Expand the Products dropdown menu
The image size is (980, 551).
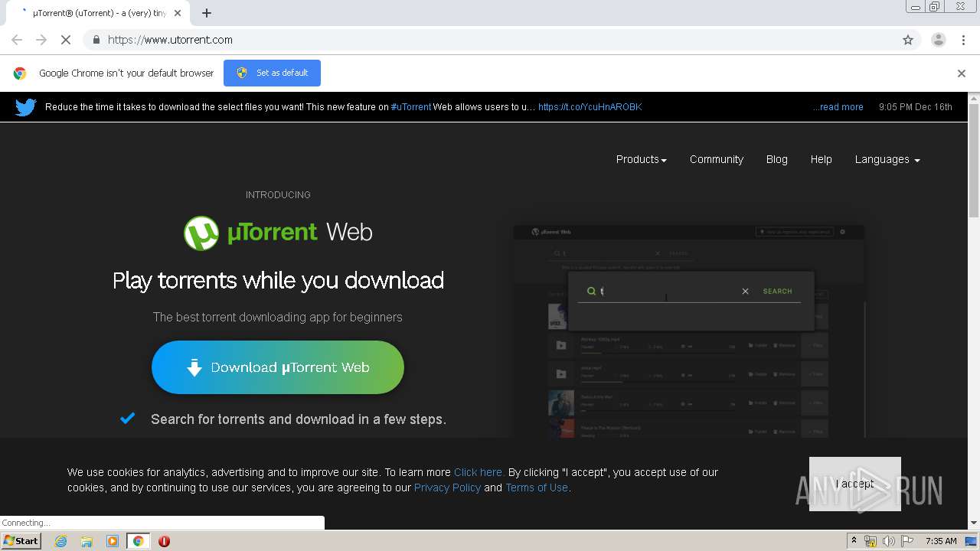point(642,159)
